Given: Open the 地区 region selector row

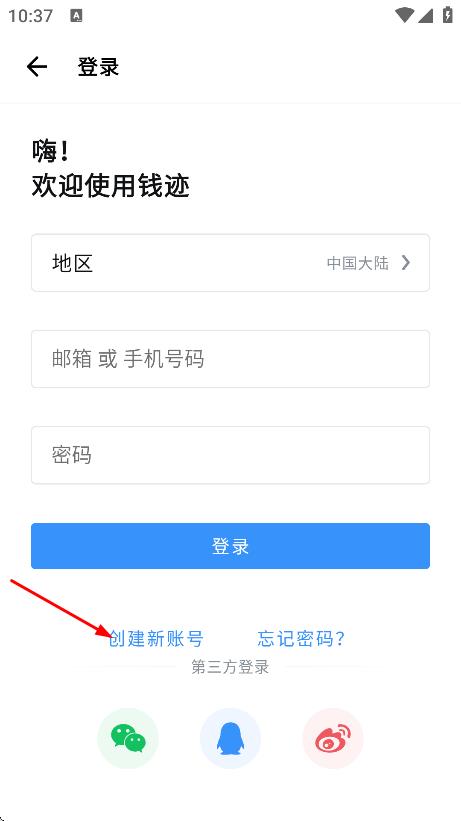Looking at the screenshot, I should [230, 263].
